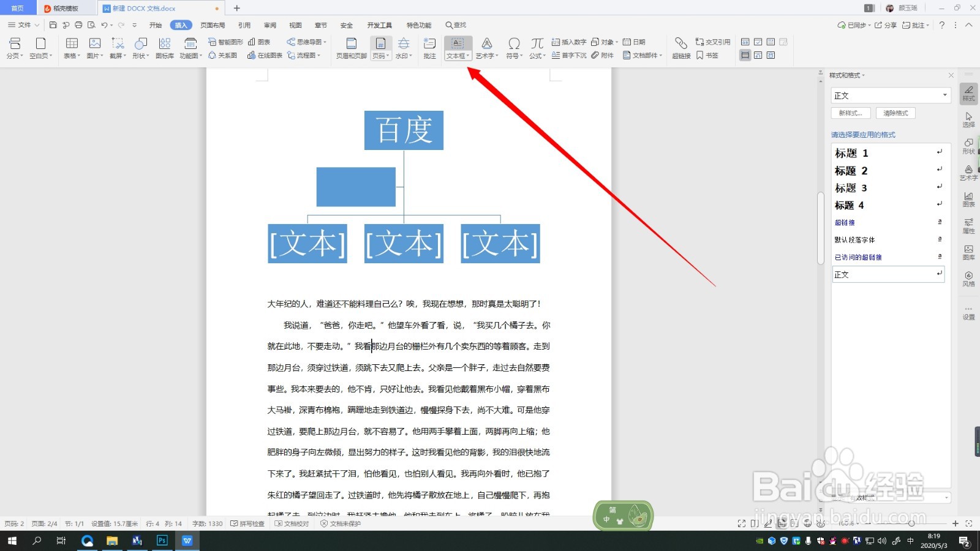This screenshot has height=551, width=980.
Task: Insert 日期 date
Action: [x=634, y=42]
